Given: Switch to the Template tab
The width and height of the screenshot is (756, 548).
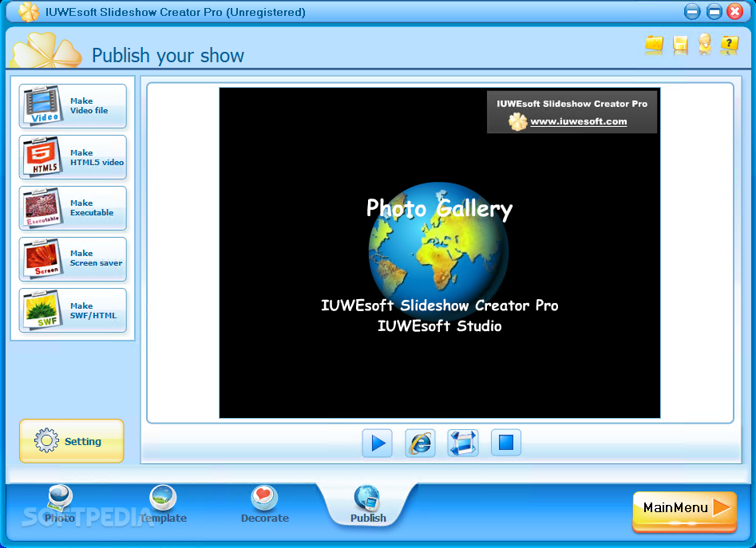Looking at the screenshot, I should pyautogui.click(x=163, y=505).
